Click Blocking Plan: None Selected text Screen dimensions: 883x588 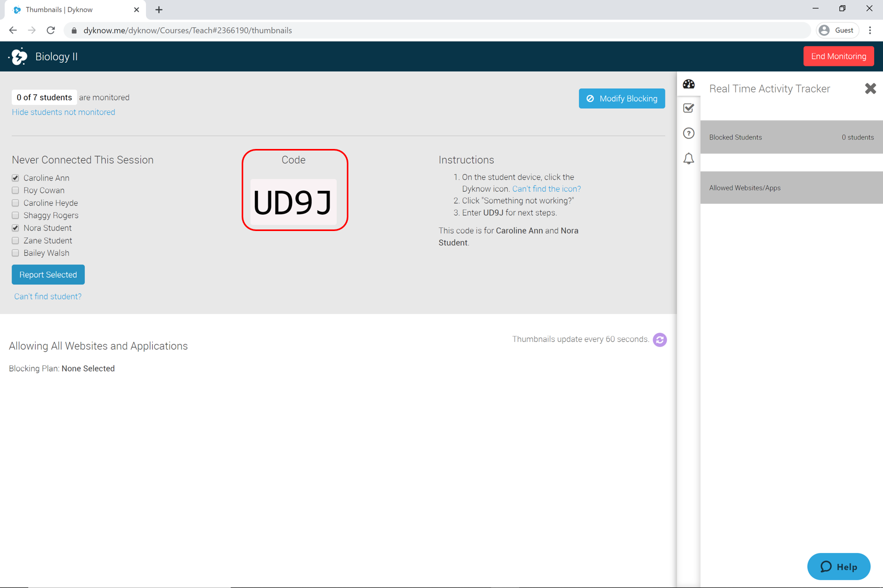(62, 368)
